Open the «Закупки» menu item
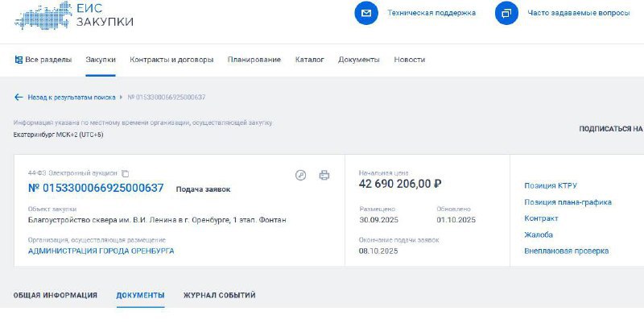The image size is (644, 328). [101, 60]
